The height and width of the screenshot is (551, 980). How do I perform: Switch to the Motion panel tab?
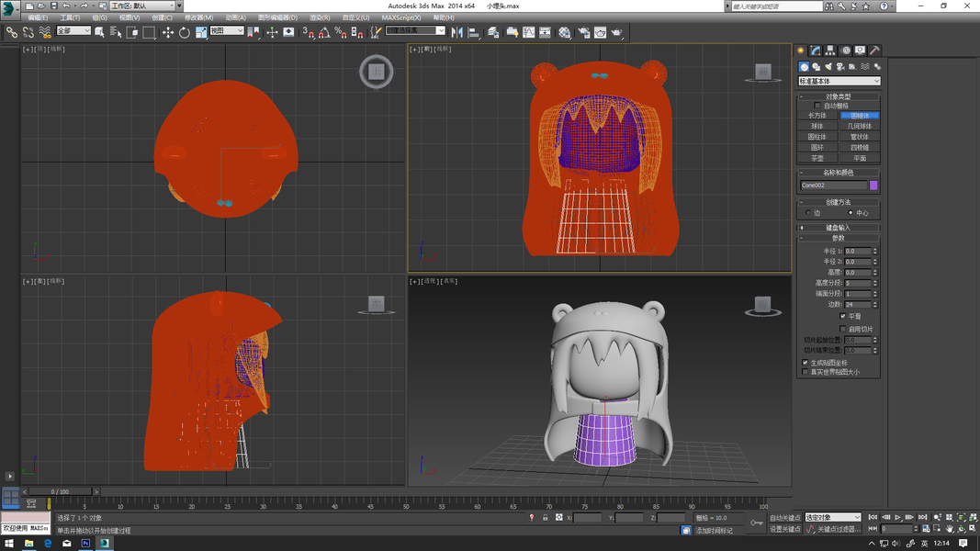click(846, 50)
